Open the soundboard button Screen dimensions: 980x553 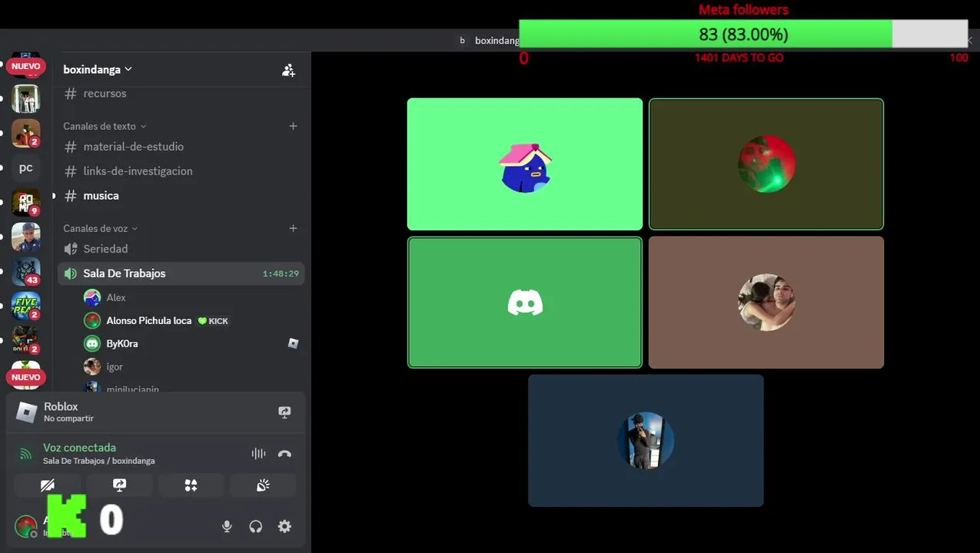tap(263, 485)
